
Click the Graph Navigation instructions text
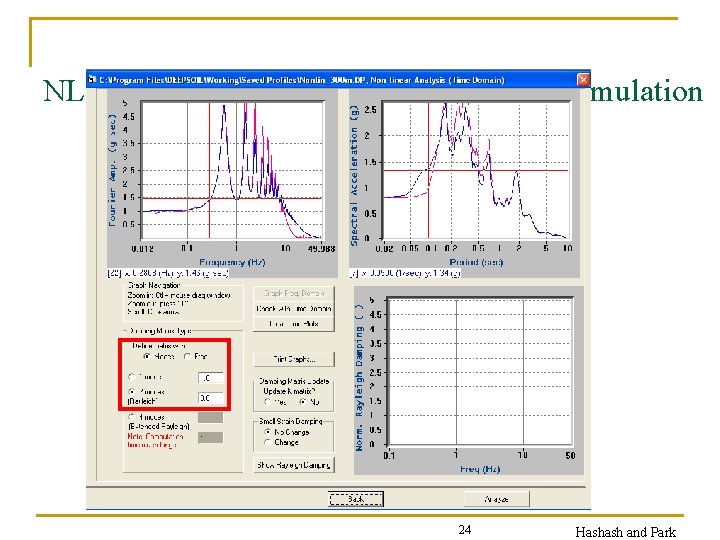179,303
